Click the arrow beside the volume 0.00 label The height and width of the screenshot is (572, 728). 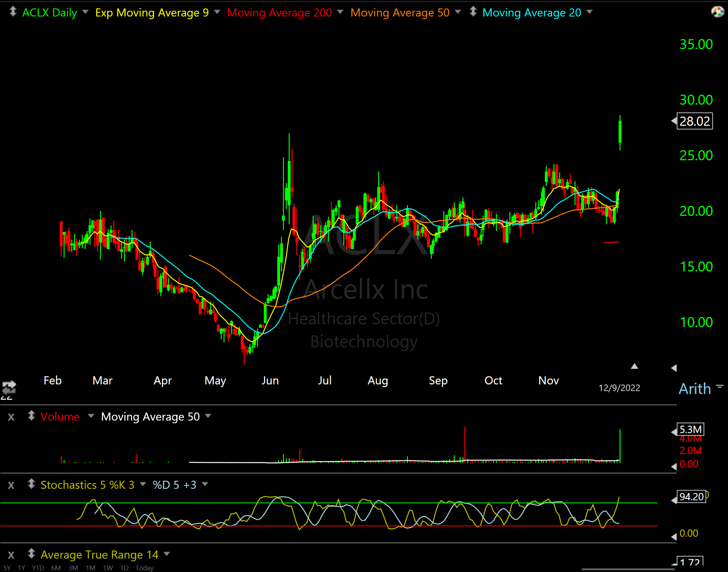[x=674, y=466]
